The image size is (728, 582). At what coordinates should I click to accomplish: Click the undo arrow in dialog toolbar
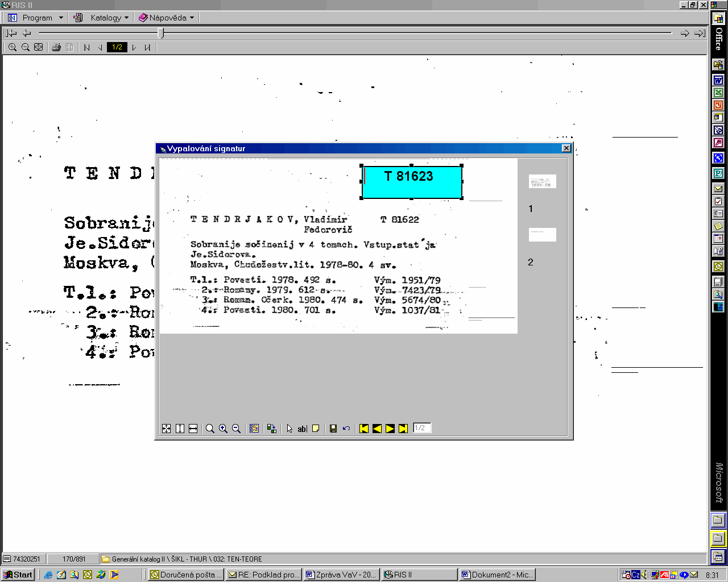click(x=346, y=429)
